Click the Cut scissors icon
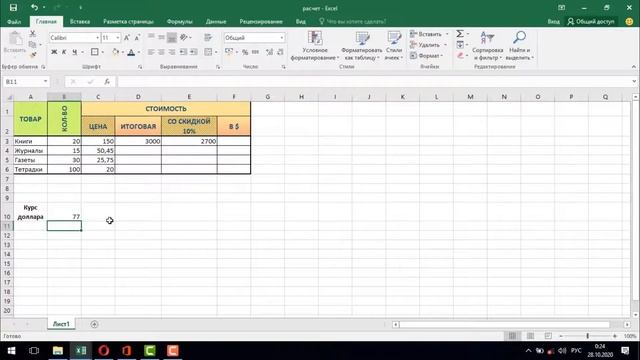 (33, 34)
